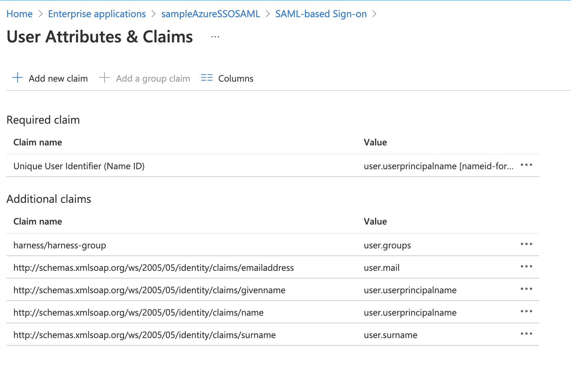Screen dimensions: 571x392
Task: Click the user.groups value cell
Action: 387,245
